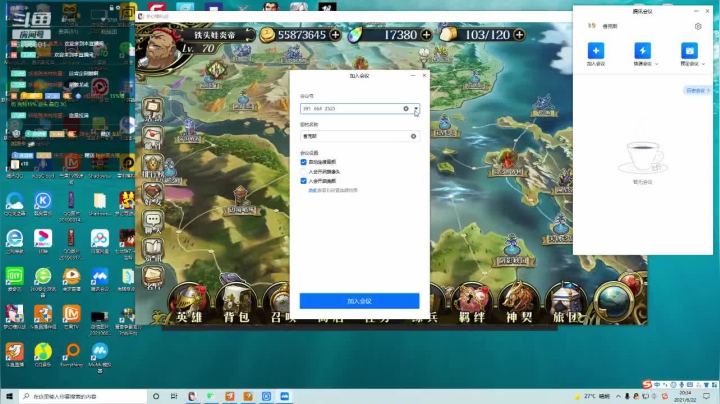Open the Brigade (旅团) icon in game
This screenshot has height=404, width=720.
(566, 303)
